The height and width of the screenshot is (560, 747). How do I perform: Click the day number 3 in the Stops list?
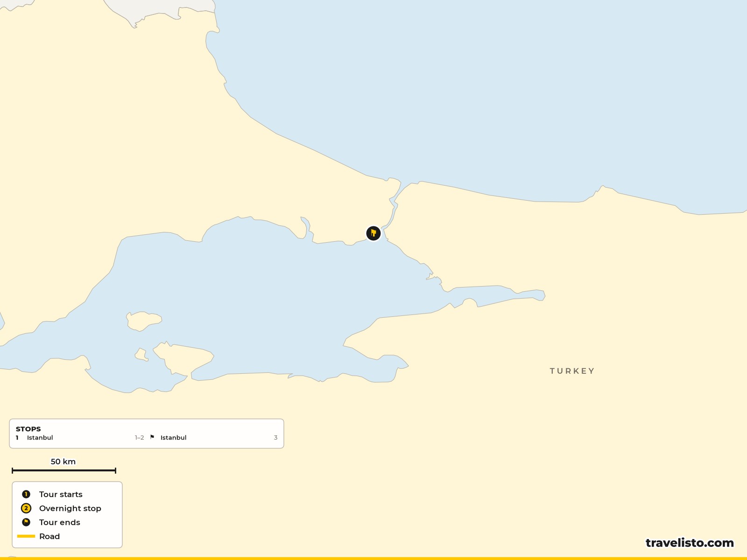pyautogui.click(x=275, y=438)
